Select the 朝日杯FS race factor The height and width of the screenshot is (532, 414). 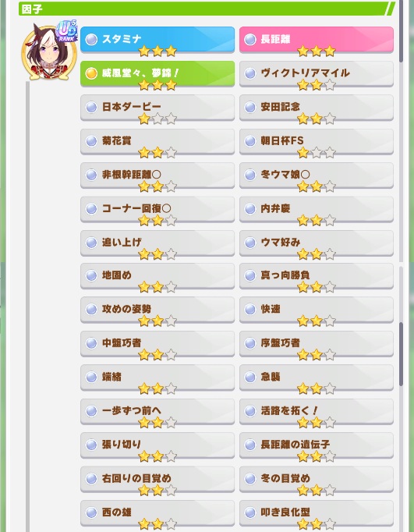317,141
